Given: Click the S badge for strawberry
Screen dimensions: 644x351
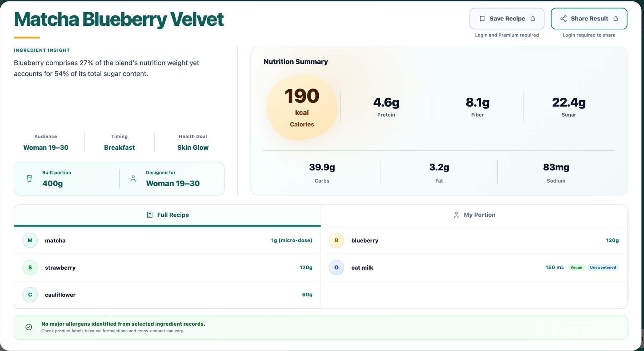Looking at the screenshot, I should coord(30,268).
